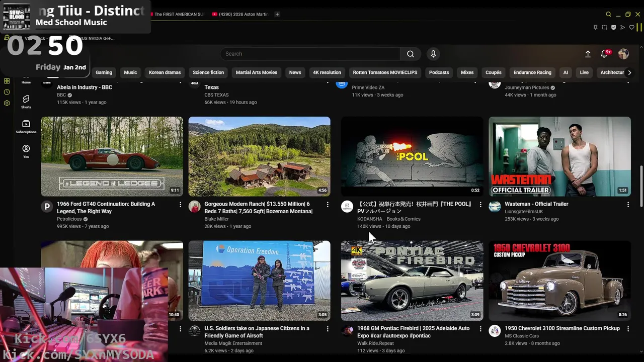The height and width of the screenshot is (362, 644).
Task: Open LionsgateFilmsUK channel avatar
Action: [x=495, y=207]
